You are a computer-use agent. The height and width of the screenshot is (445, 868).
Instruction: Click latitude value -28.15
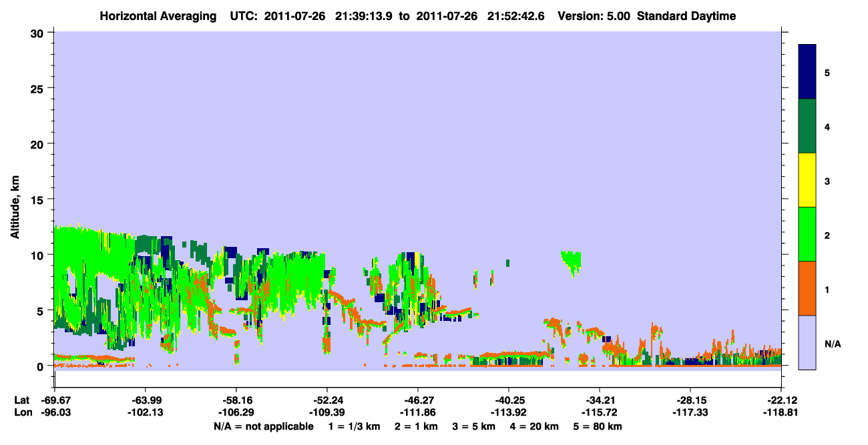pos(690,400)
